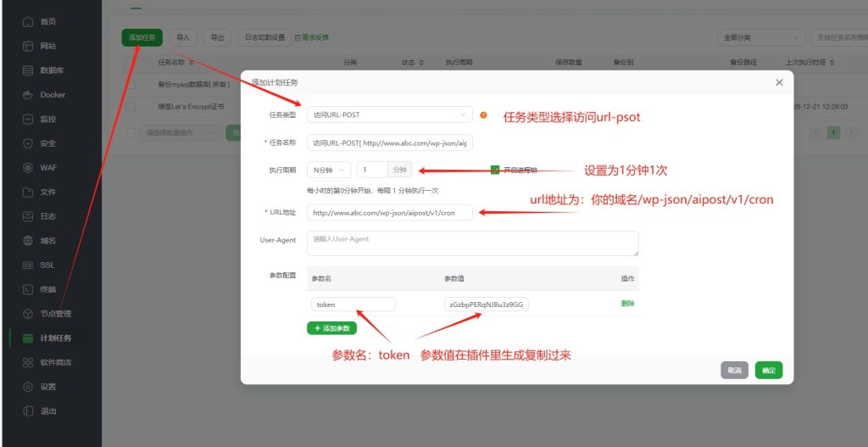Click the 续签Let's Encrypt证书 task row text
The width and height of the screenshot is (868, 447).
pos(191,107)
